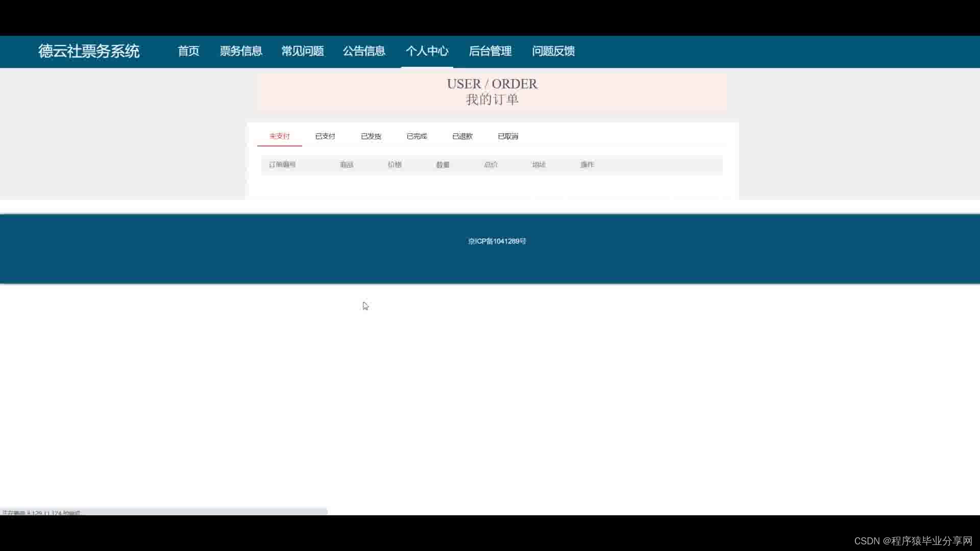Switch to the 已支付 tab

pos(325,136)
